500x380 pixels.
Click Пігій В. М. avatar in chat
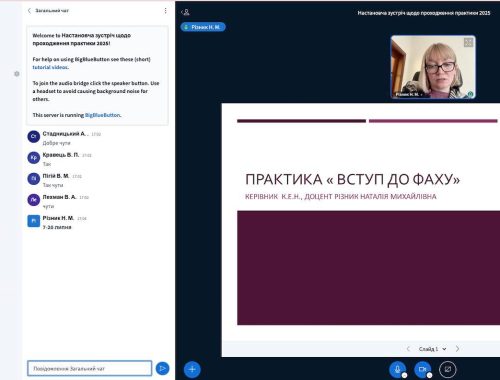pyautogui.click(x=34, y=179)
